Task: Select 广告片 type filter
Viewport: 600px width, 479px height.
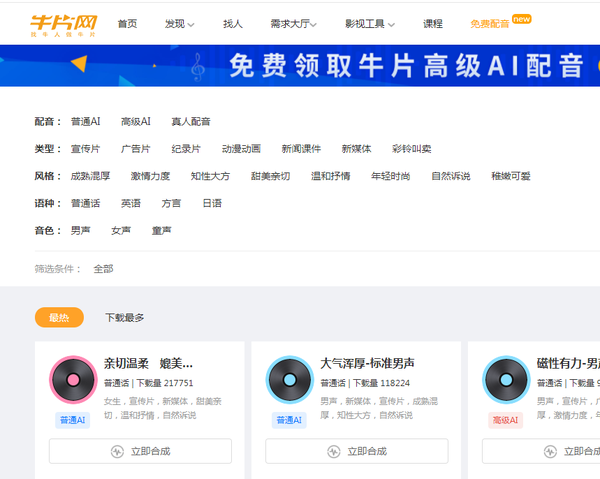Action: pos(135,149)
